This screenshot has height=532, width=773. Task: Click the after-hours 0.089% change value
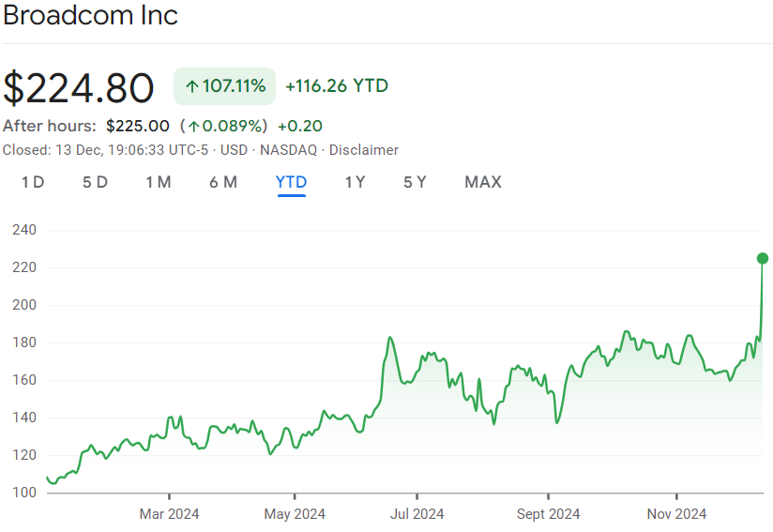(224, 126)
